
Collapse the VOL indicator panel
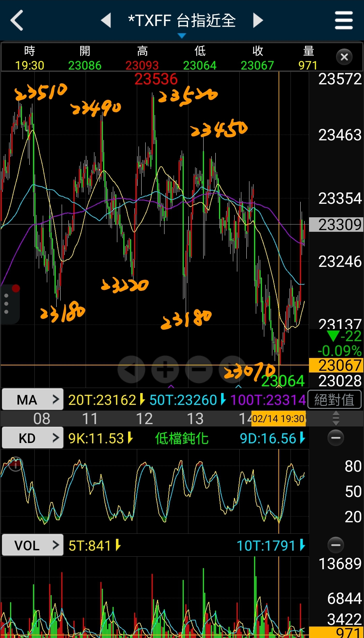[x=336, y=545]
